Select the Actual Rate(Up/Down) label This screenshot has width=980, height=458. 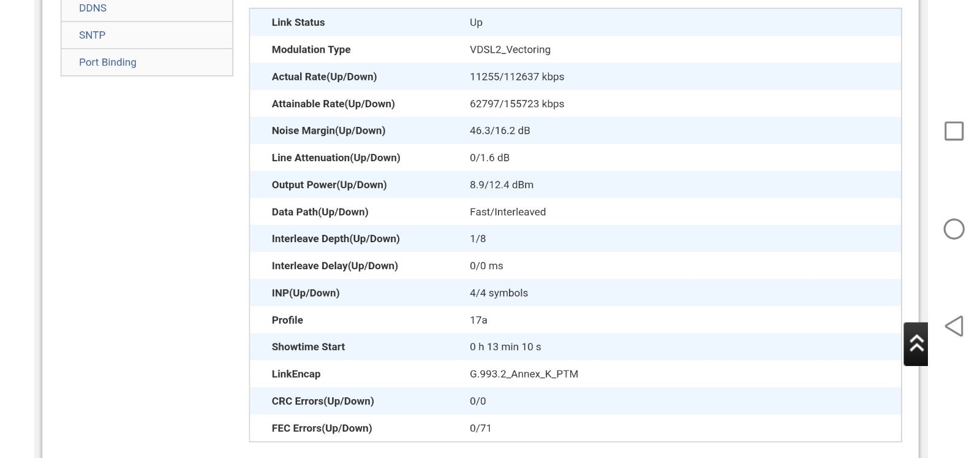pos(324,77)
